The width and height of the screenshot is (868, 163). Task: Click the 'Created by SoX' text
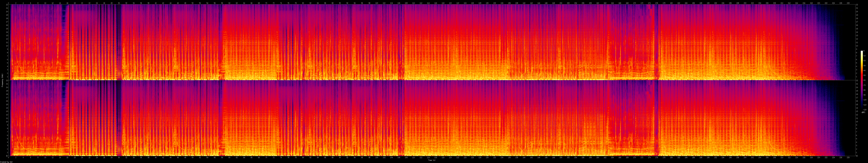coord(6,162)
